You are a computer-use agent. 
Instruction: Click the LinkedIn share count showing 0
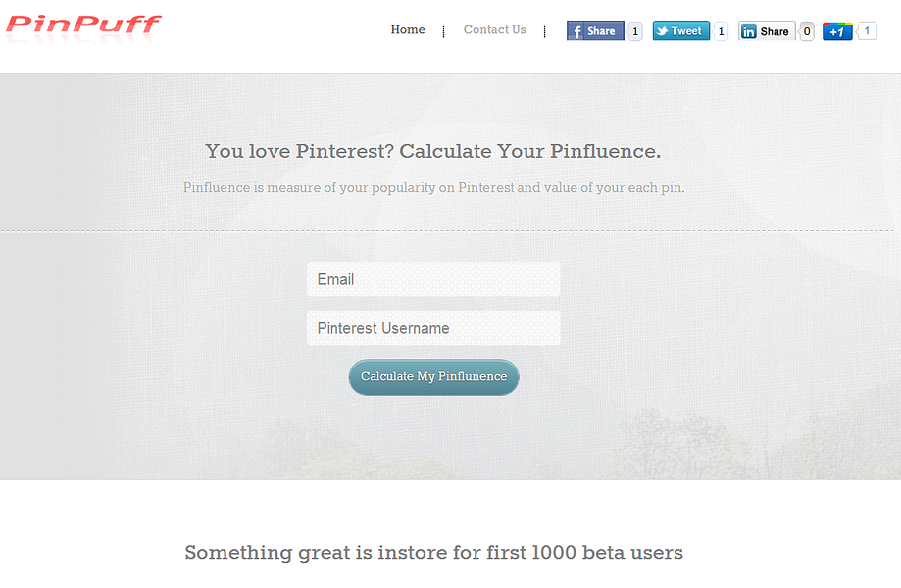click(x=807, y=31)
